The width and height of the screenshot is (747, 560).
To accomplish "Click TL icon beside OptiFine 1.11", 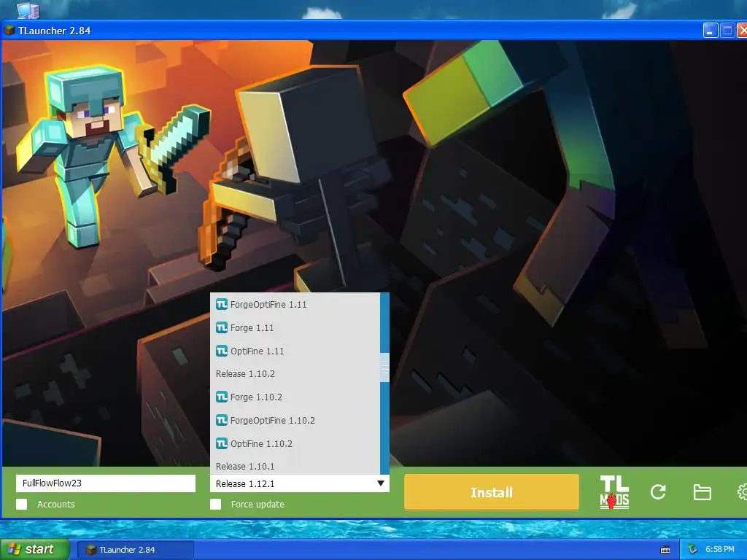I will pos(222,351).
